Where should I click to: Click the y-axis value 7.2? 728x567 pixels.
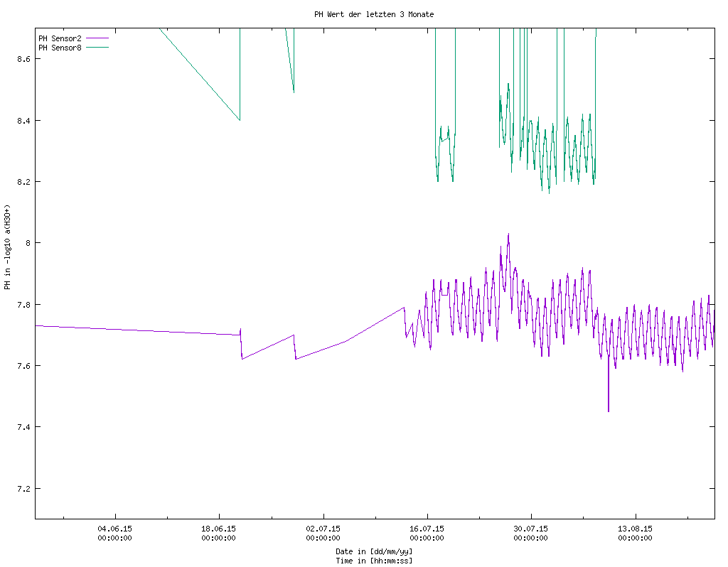coord(23,489)
